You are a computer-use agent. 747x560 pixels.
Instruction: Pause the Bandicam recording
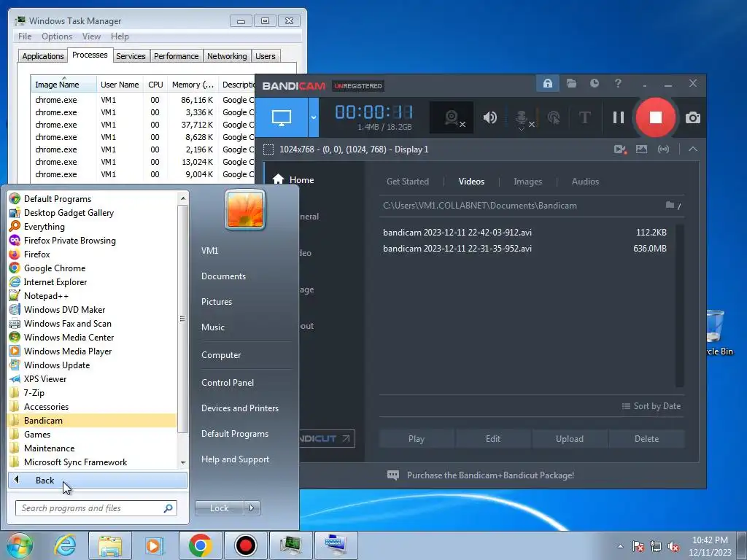click(x=619, y=117)
